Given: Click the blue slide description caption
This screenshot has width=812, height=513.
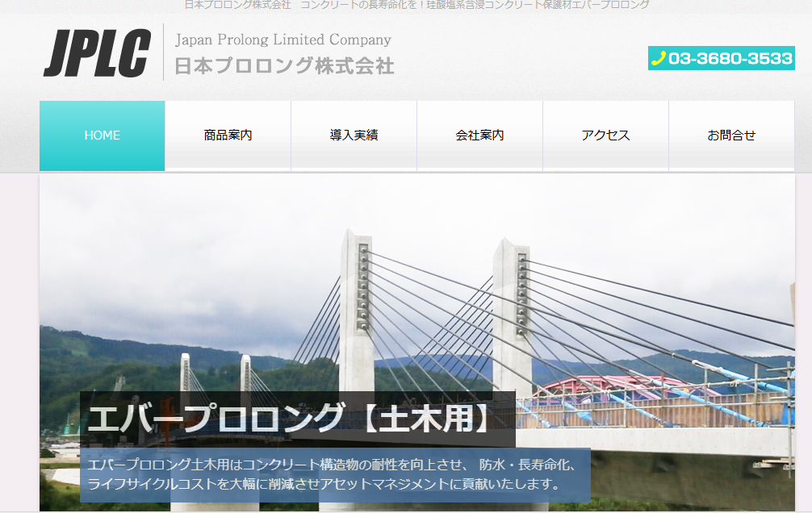Looking at the screenshot, I should click(334, 475).
